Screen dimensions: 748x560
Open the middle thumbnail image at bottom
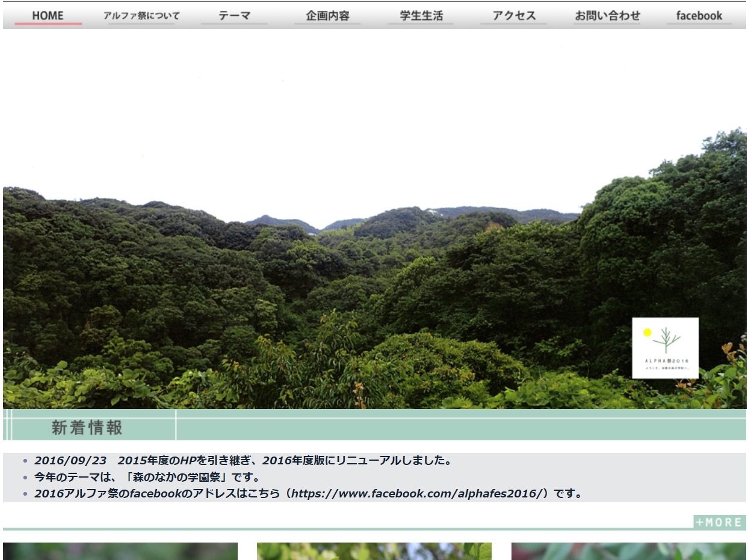coord(374,551)
